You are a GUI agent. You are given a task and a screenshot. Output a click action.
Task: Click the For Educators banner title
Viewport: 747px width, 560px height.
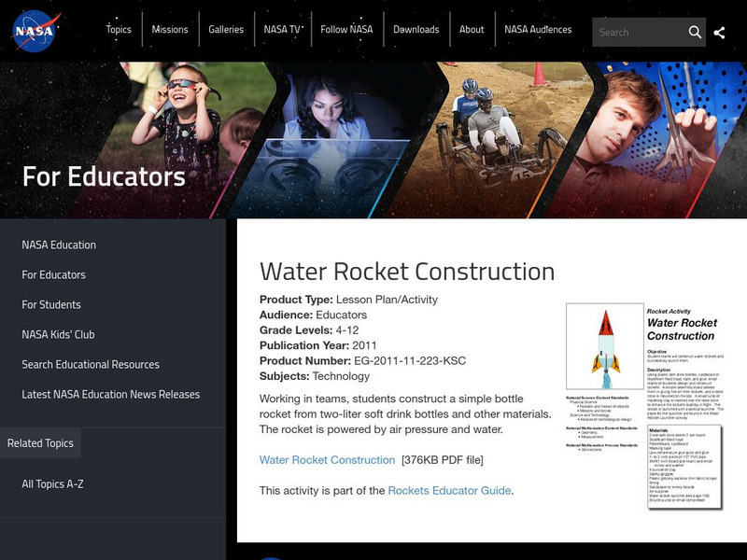coord(104,176)
